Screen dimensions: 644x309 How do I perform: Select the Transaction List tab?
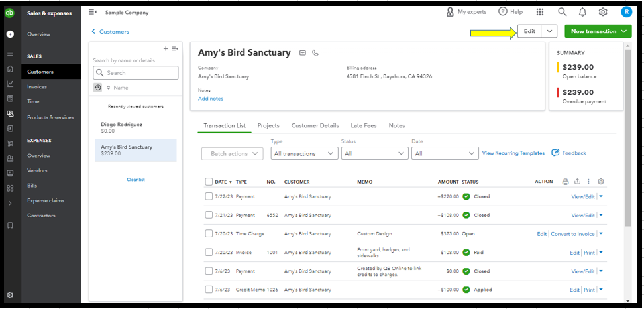coord(225,126)
